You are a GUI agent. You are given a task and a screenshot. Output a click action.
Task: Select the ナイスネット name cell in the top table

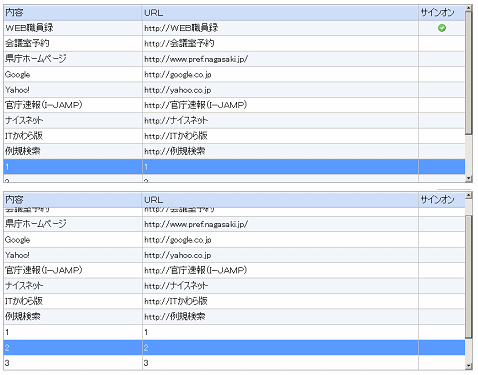coord(73,120)
